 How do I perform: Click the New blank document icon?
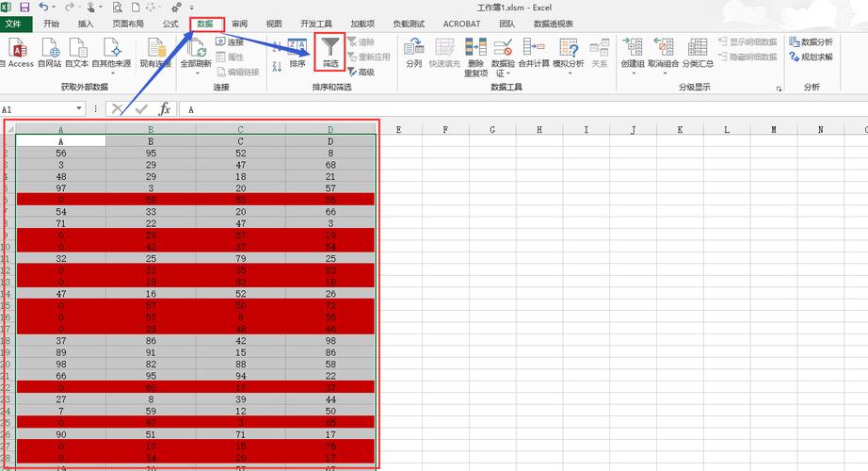click(136, 8)
